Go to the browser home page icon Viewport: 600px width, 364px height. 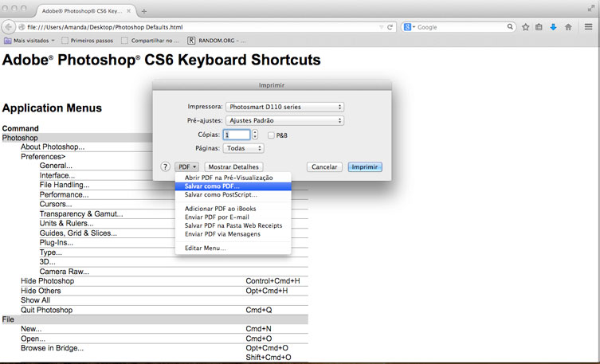pos(568,26)
